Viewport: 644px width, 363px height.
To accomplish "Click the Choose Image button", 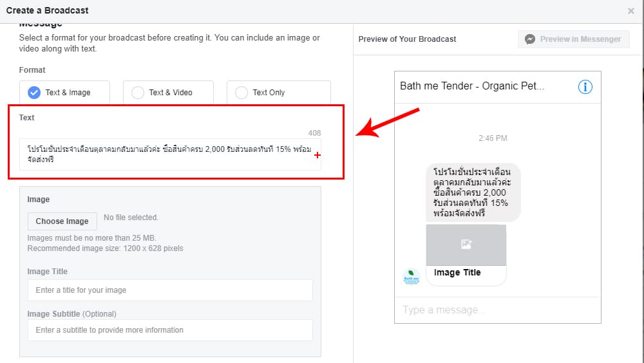I will [62, 221].
